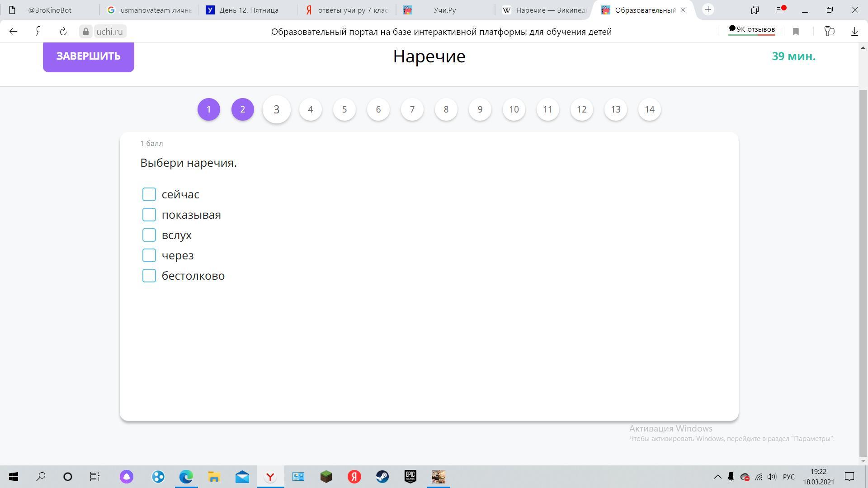The image size is (868, 488).
Task: Open volume control in tray
Action: (772, 477)
